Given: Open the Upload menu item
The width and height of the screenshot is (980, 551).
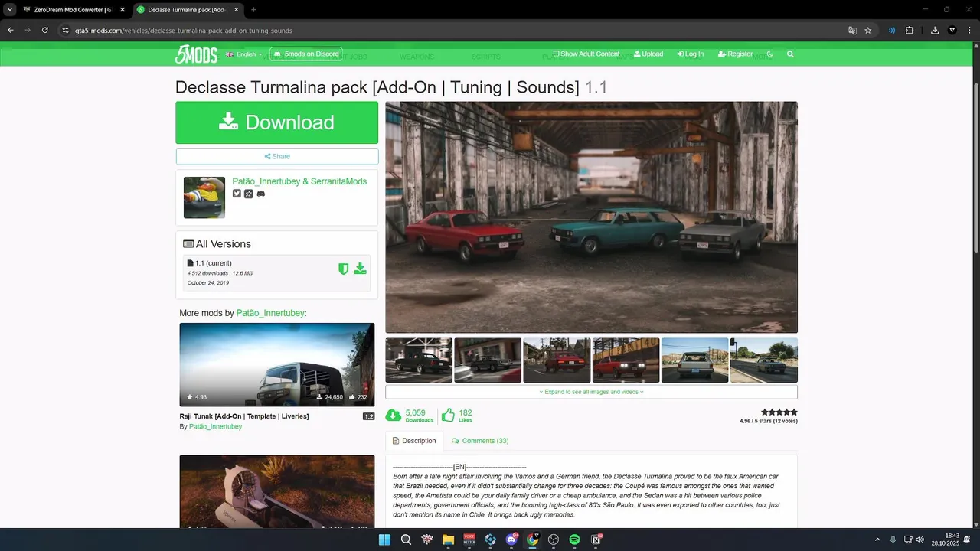Looking at the screenshot, I should click(x=648, y=54).
